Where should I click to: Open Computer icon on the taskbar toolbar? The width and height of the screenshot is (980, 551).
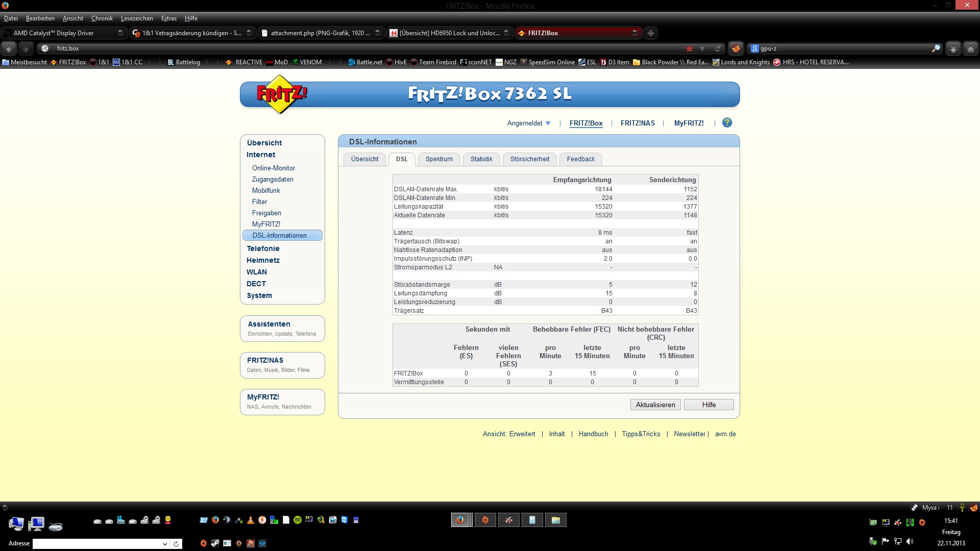(16, 523)
